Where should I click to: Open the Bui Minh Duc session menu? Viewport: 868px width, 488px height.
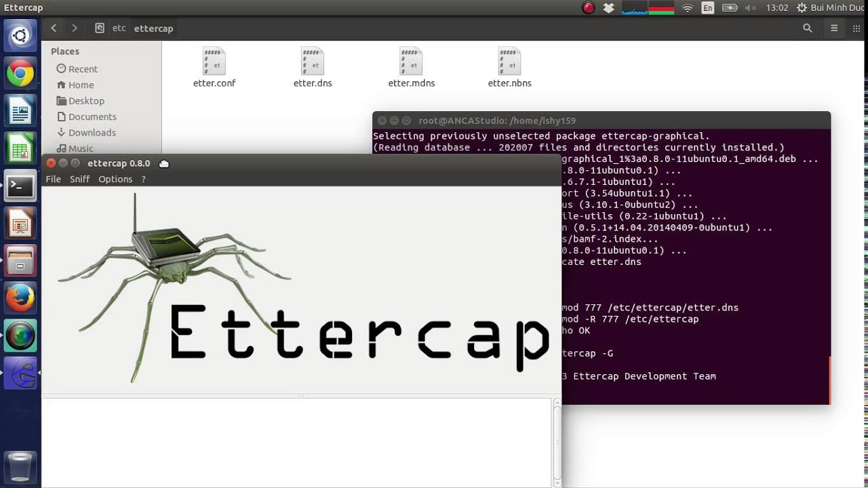coord(831,7)
